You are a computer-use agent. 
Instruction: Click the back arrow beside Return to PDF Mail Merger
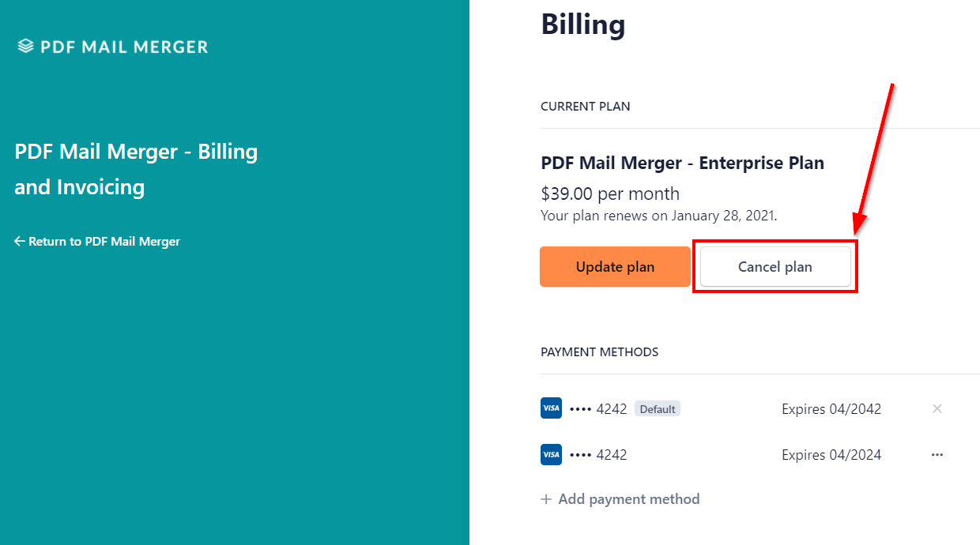click(20, 242)
